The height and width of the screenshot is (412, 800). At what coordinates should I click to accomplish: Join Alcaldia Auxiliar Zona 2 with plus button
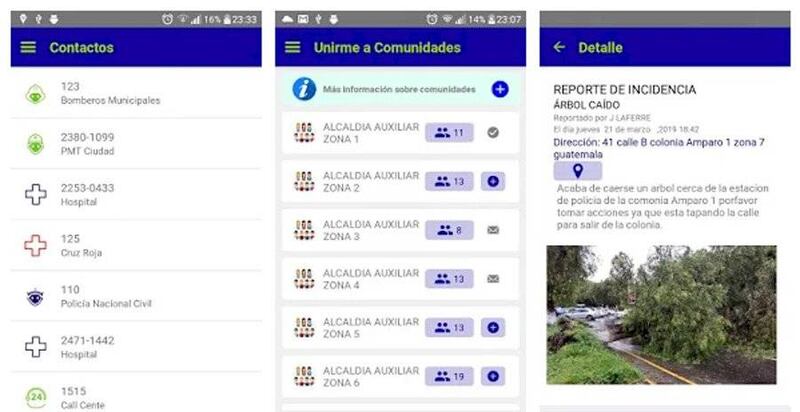point(493,182)
